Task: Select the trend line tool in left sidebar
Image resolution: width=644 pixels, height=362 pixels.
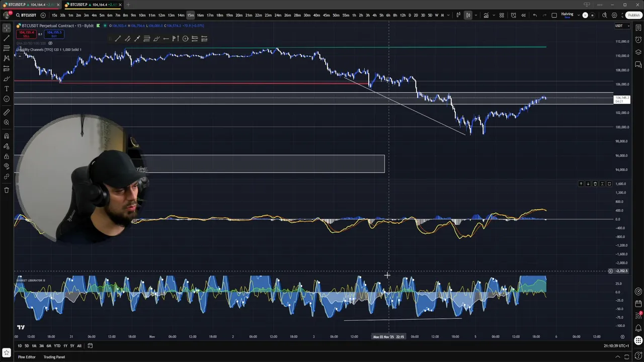Action: 7,38
